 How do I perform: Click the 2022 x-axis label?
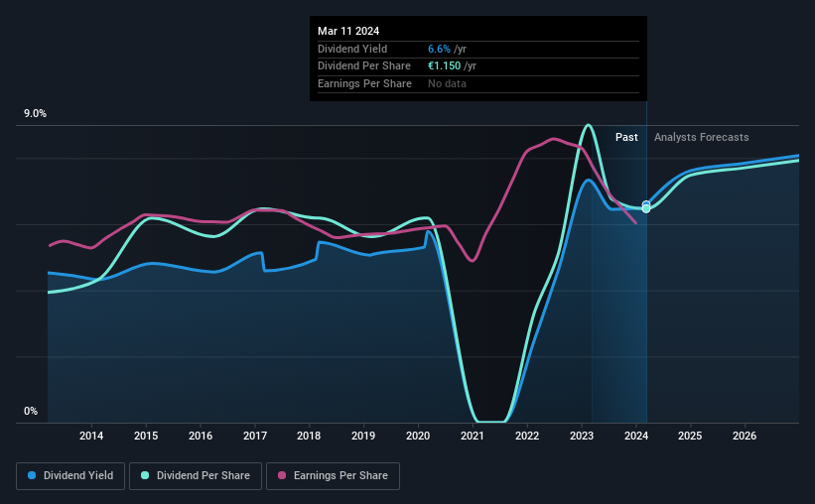tap(527, 436)
